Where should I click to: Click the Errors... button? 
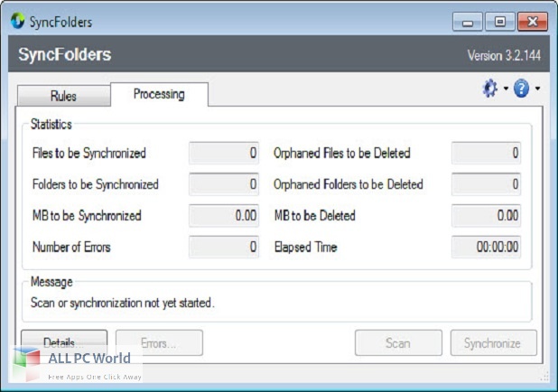click(159, 343)
